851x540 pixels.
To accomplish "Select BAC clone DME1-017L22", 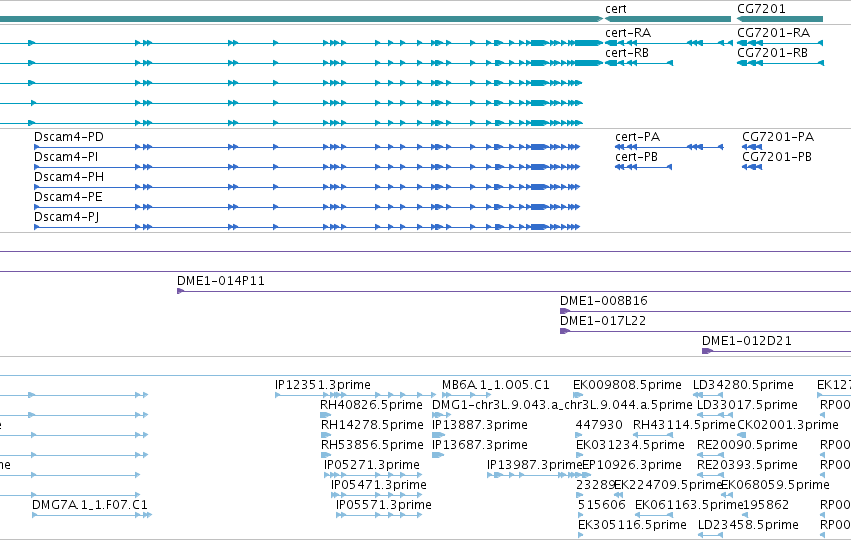I will (603, 321).
